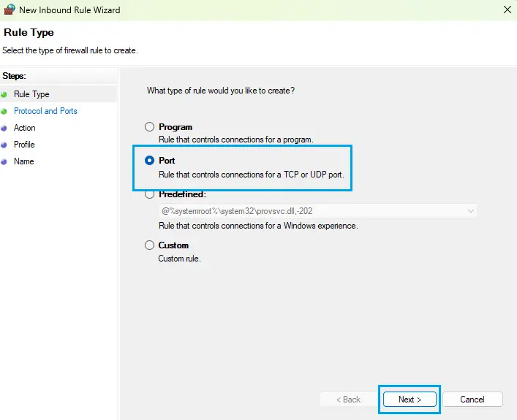This screenshot has height=420, width=517.
Task: Click the Cancel button
Action: click(472, 400)
